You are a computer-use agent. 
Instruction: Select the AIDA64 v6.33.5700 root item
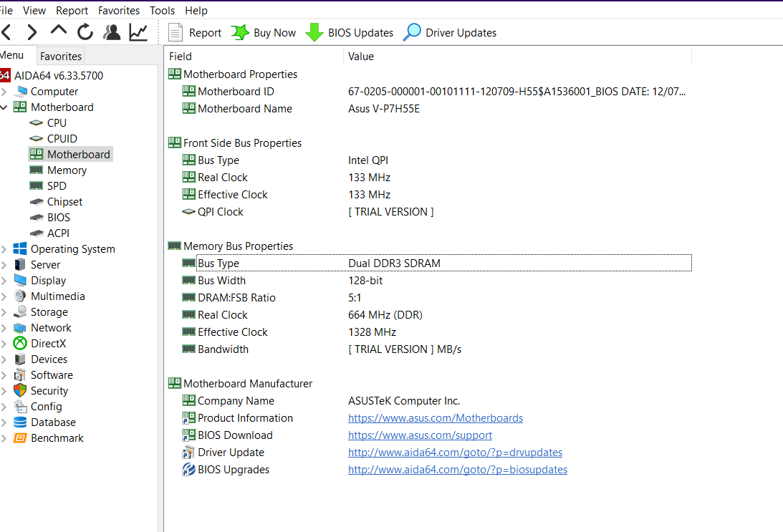[59, 76]
